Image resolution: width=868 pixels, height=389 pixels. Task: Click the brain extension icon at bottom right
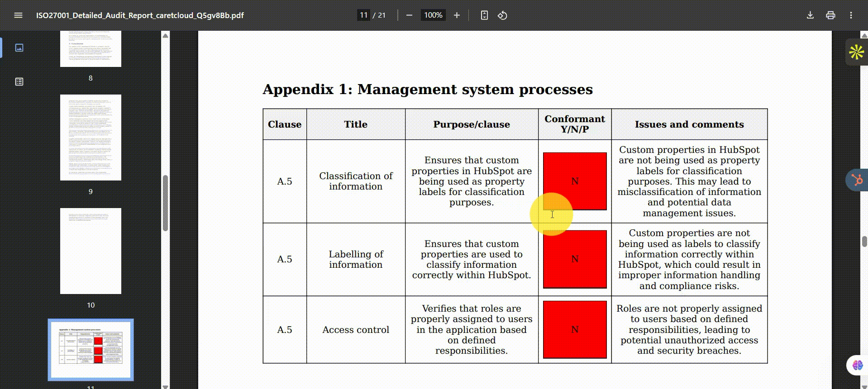(x=857, y=365)
